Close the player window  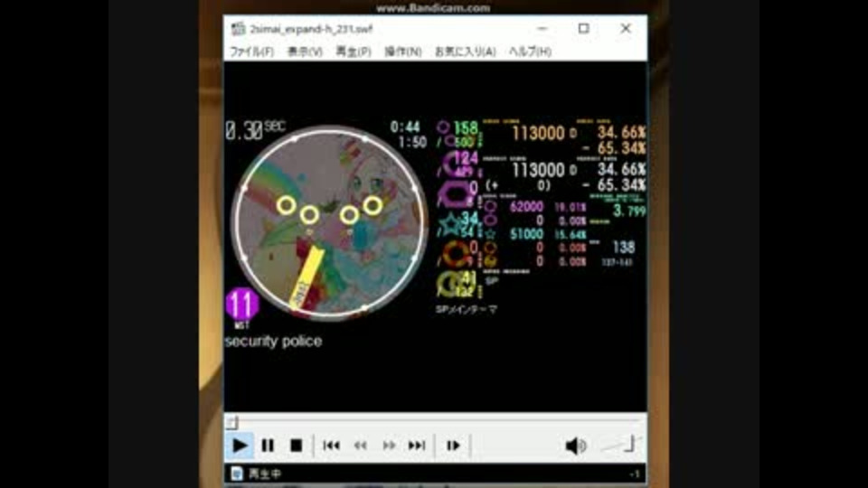(626, 28)
